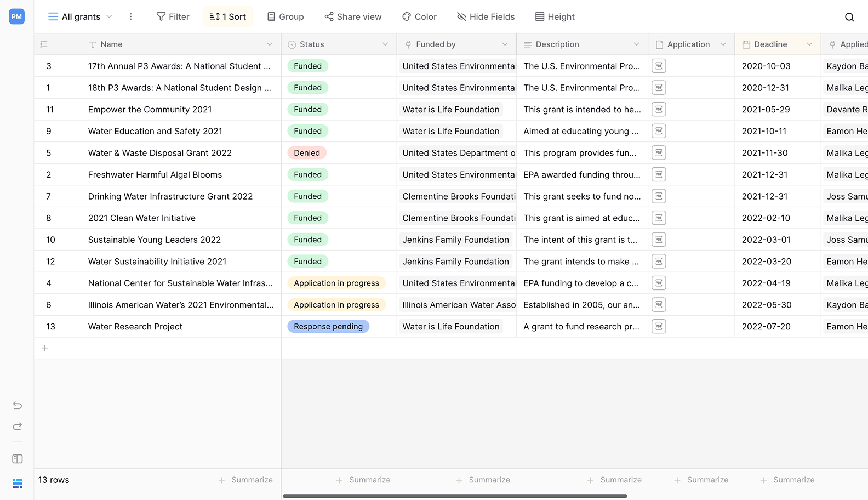Open the Name column dropdown arrow
The width and height of the screenshot is (868, 500).
270,44
